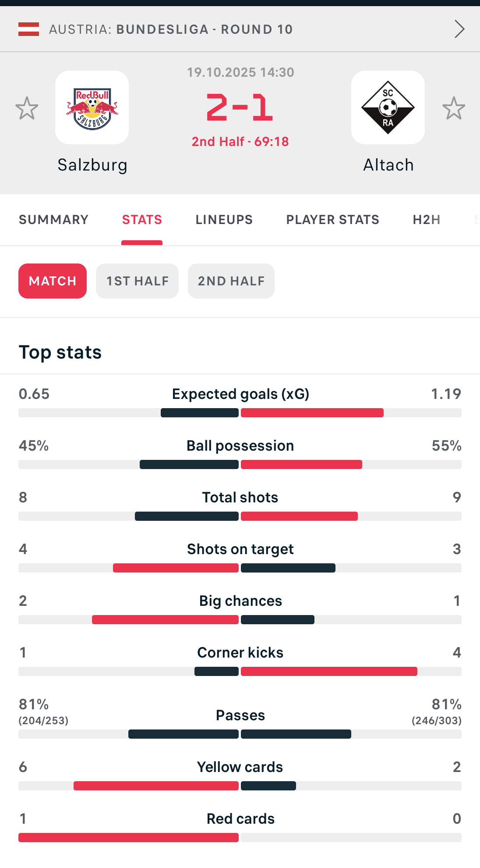Show 2nd Half statistics
This screenshot has width=480, height=868.
(x=231, y=281)
